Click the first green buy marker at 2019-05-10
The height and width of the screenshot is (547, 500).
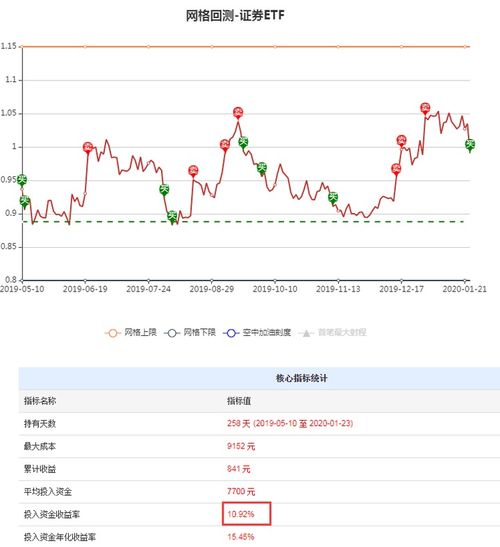[x=22, y=180]
